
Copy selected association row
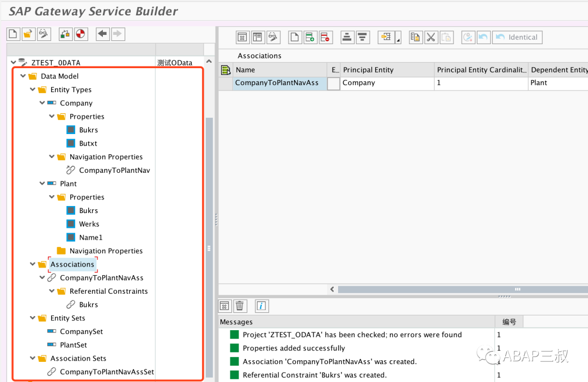pyautogui.click(x=415, y=37)
